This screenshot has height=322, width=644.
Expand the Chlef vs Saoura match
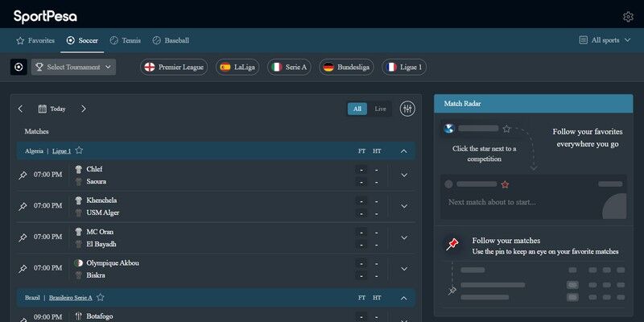(x=404, y=175)
